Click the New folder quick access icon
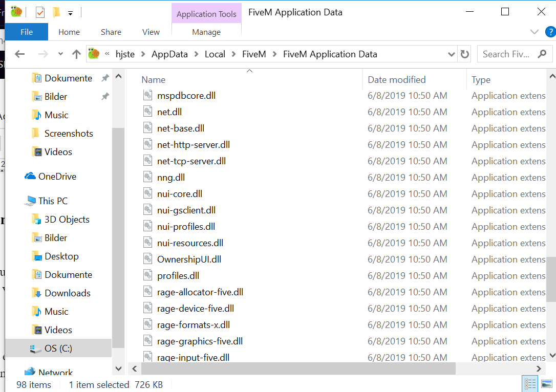 pyautogui.click(x=56, y=12)
